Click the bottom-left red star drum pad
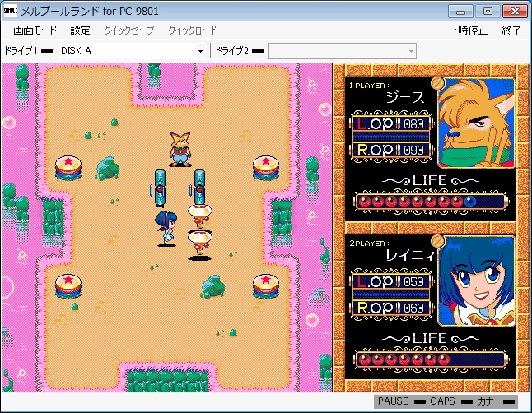Viewport: 532px width, 413px height. point(68,286)
